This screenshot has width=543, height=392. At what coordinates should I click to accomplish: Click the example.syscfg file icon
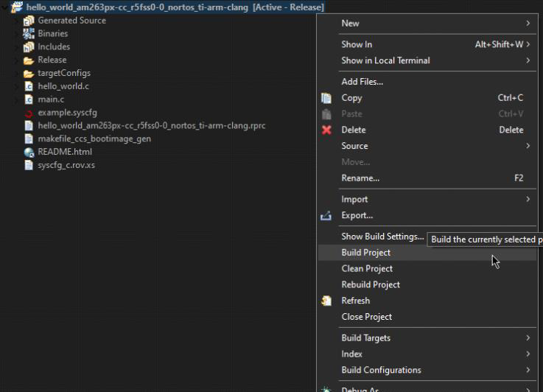point(29,113)
